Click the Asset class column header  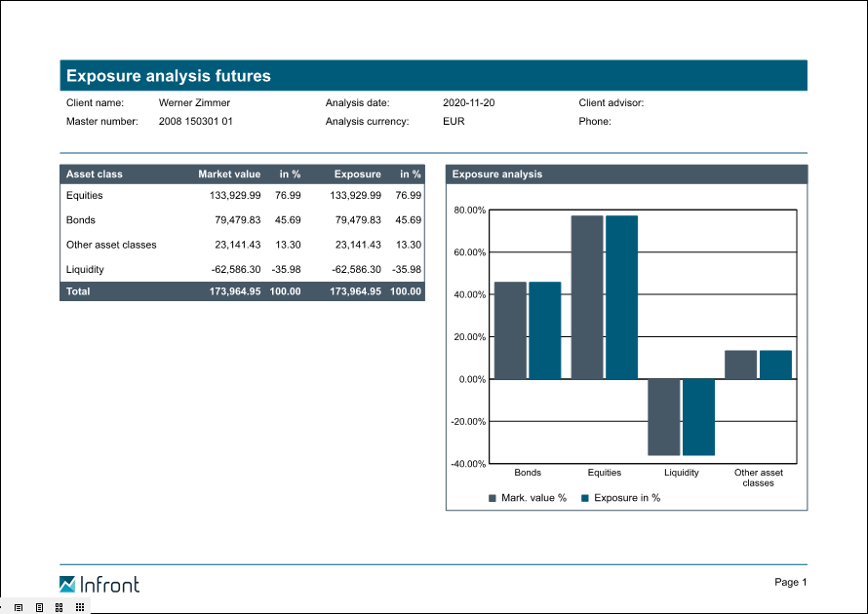95,174
